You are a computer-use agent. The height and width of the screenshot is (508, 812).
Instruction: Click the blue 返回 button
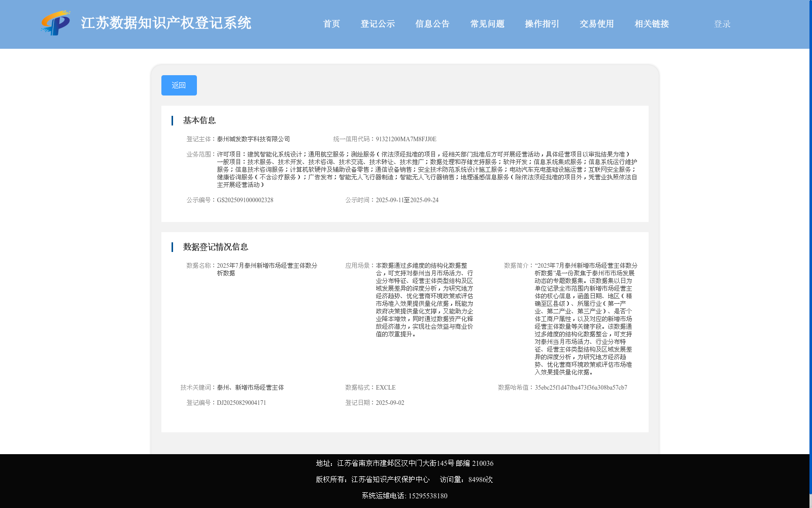pyautogui.click(x=179, y=85)
